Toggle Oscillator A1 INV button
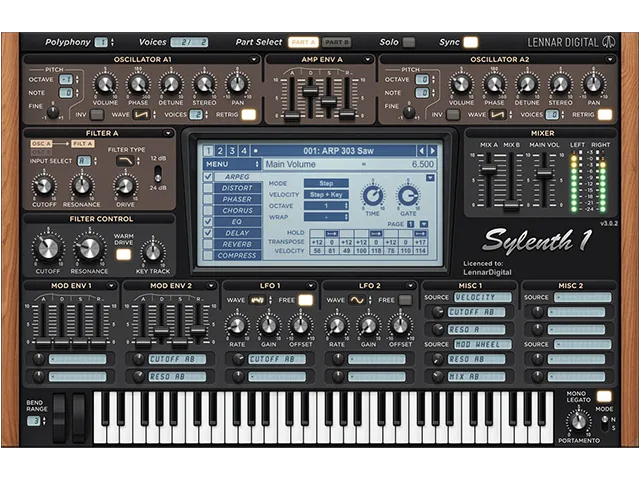 97,115
